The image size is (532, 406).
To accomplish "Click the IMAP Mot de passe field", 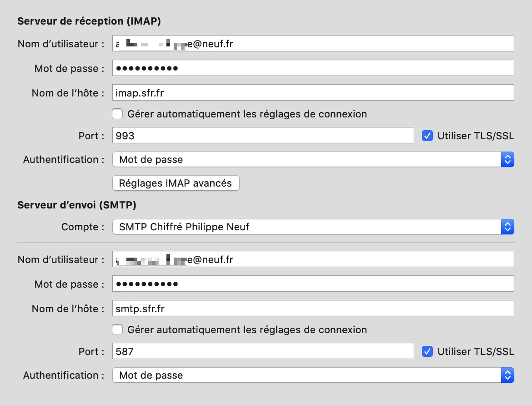I will (x=314, y=68).
